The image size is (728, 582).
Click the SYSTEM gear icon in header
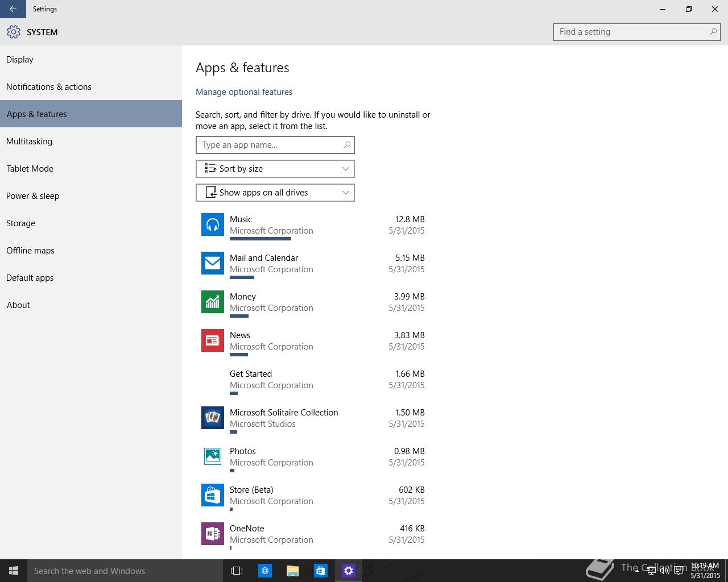(x=13, y=32)
